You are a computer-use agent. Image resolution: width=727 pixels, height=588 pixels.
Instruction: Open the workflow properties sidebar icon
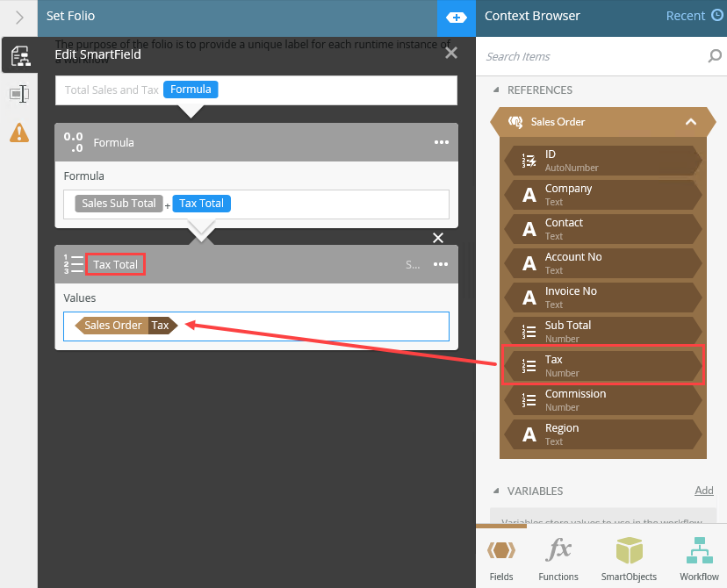(20, 55)
